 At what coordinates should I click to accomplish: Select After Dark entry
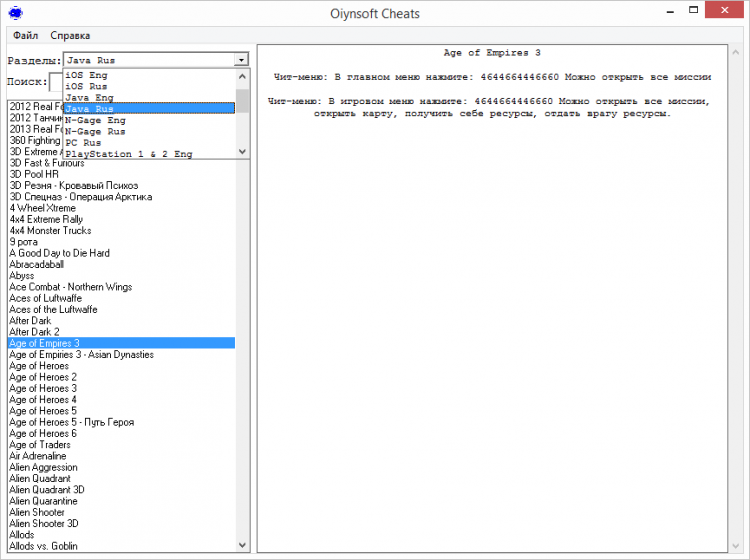tap(122, 320)
